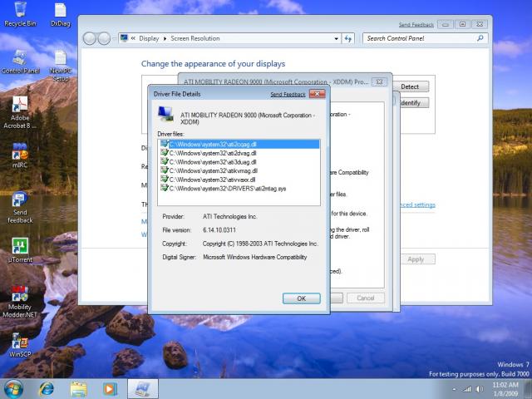Launch mIRC desktop shortcut
The height and width of the screenshot is (399, 532).
[20, 155]
